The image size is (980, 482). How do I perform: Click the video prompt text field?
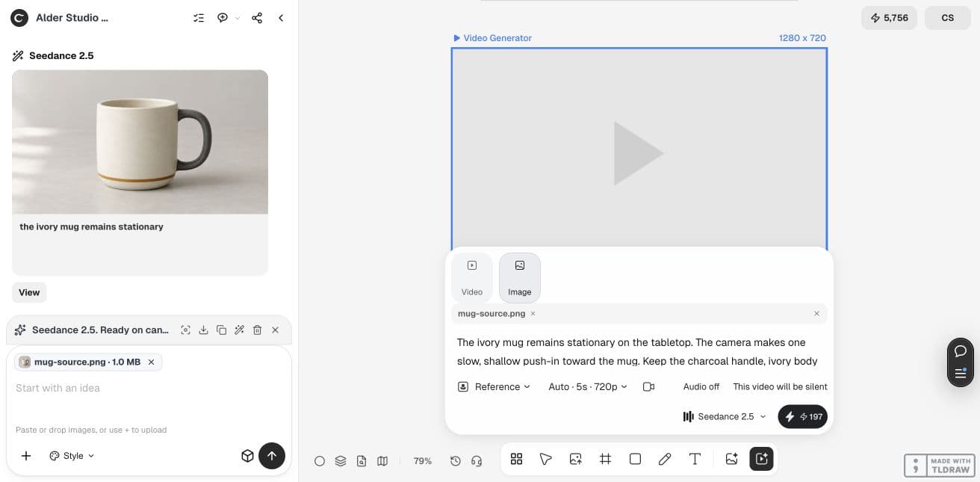click(x=639, y=351)
